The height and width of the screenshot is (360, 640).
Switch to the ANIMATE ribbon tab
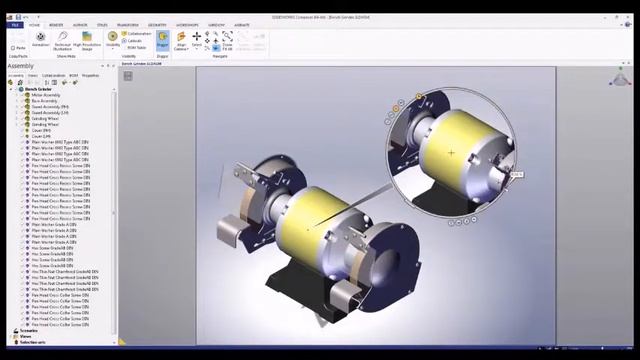pyautogui.click(x=242, y=25)
